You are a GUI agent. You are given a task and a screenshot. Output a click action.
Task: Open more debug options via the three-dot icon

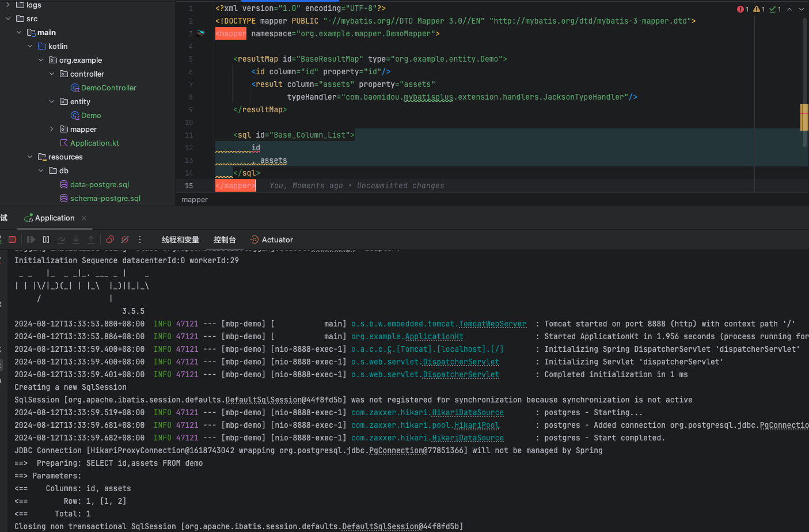(x=139, y=240)
